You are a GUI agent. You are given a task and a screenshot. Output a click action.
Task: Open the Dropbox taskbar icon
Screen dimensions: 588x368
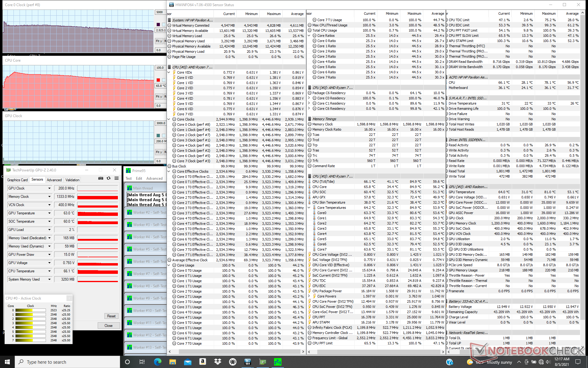pos(217,362)
